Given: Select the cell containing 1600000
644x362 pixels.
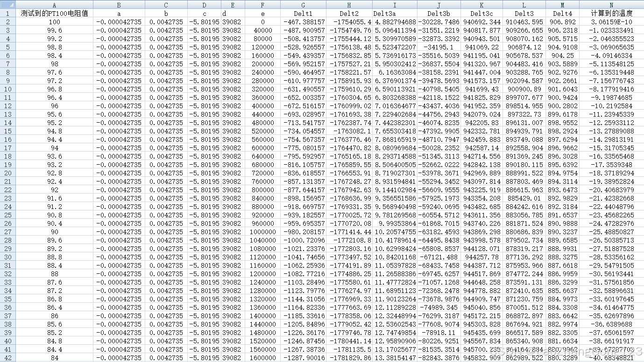Looking at the screenshot, I should pos(263,358).
